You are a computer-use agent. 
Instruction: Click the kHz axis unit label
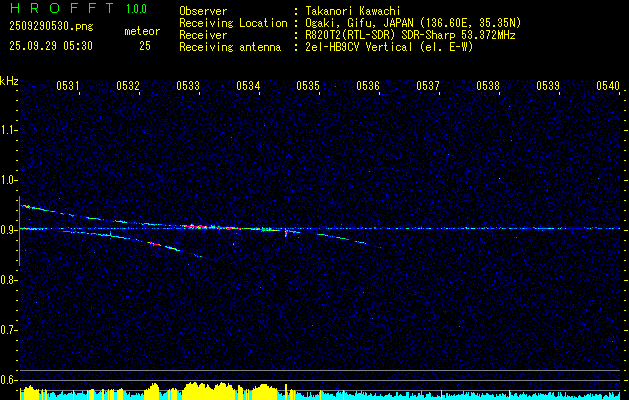(9, 80)
